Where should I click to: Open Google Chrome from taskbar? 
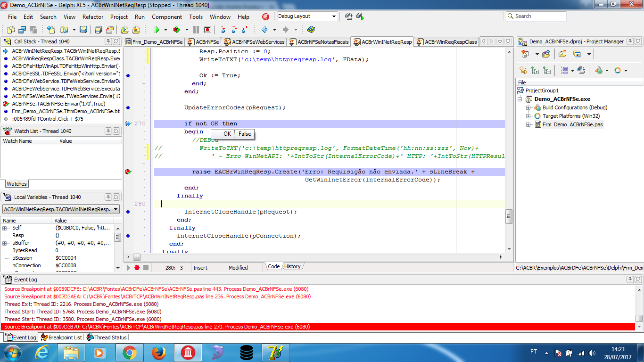pos(129,353)
